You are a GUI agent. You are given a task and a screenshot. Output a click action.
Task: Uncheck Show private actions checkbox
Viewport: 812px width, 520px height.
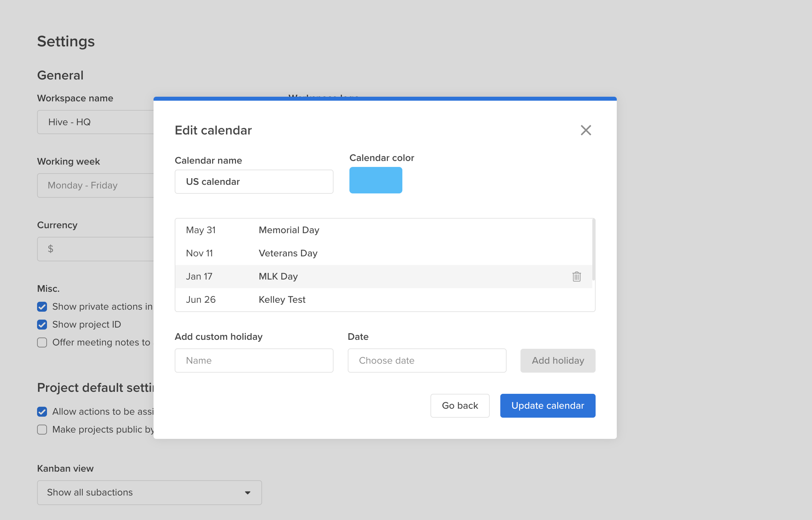(x=42, y=307)
